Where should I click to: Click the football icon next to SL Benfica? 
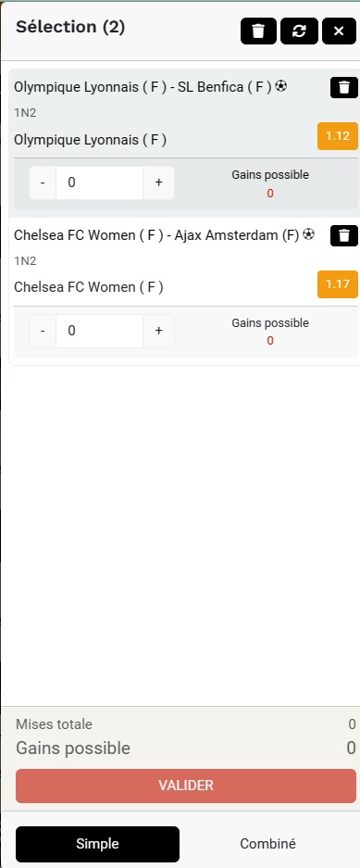pyautogui.click(x=281, y=86)
